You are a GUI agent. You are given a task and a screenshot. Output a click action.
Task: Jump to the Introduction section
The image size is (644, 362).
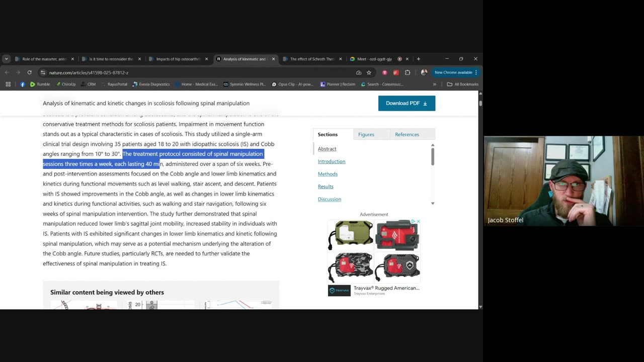(332, 161)
